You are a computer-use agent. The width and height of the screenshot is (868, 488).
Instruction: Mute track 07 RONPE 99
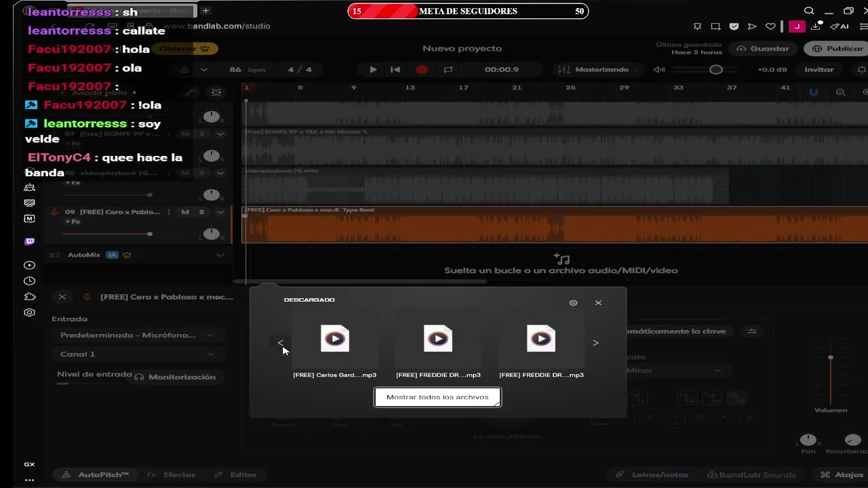pyautogui.click(x=185, y=134)
